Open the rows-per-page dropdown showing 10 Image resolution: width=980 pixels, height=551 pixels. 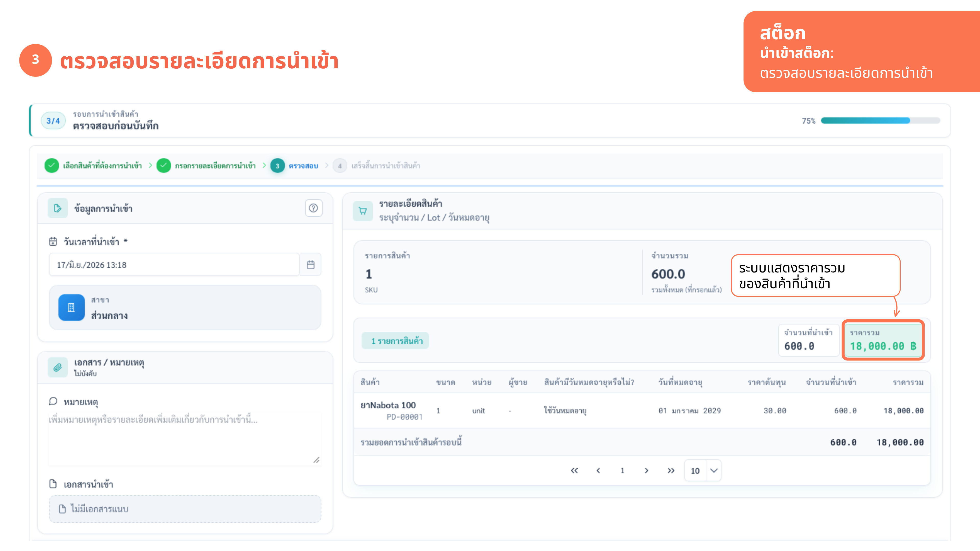tap(703, 470)
